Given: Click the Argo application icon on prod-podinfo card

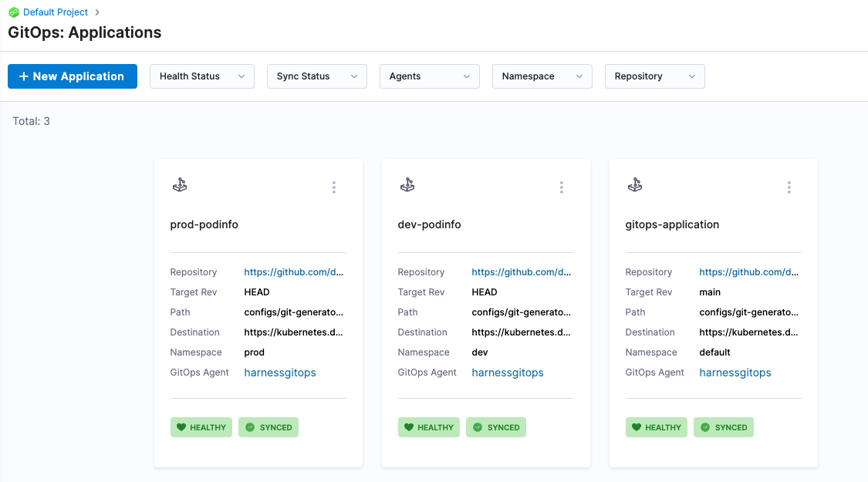Looking at the screenshot, I should click(x=180, y=185).
